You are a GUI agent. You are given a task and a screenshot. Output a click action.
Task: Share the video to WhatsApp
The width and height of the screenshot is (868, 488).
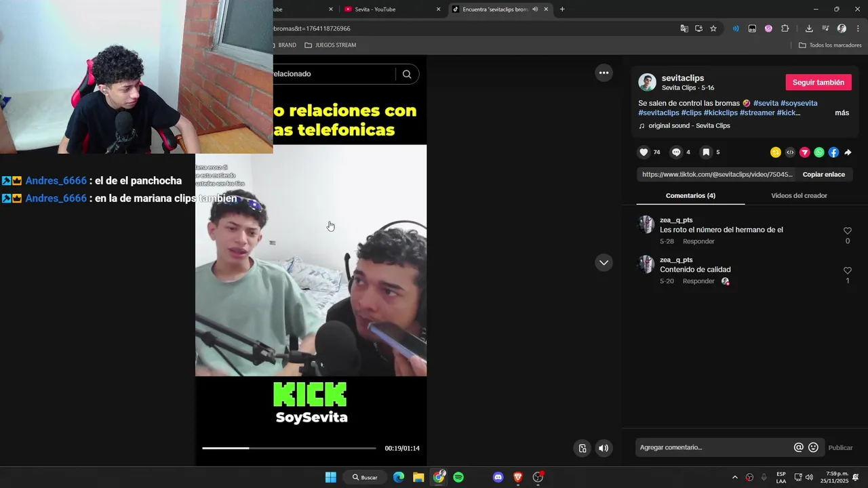click(819, 152)
